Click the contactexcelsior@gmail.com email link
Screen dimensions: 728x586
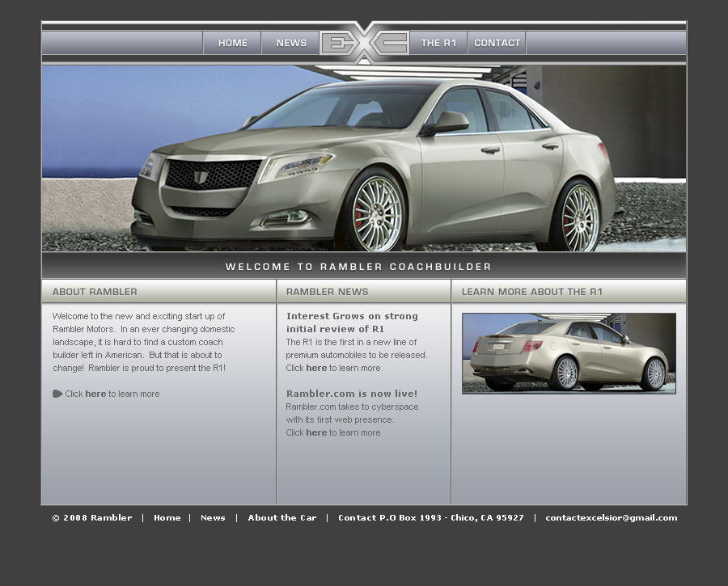612,518
